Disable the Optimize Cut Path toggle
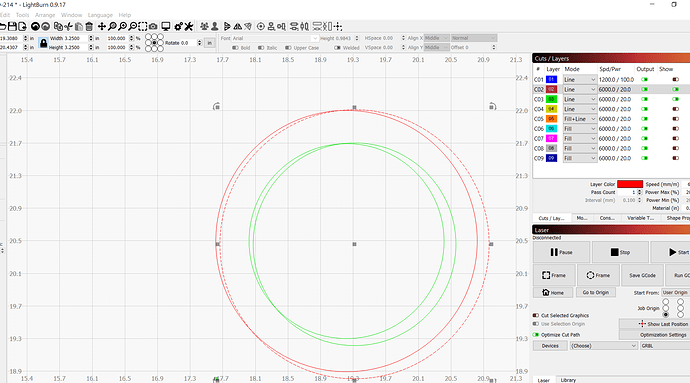Image resolution: width=690 pixels, height=383 pixels. click(536, 335)
